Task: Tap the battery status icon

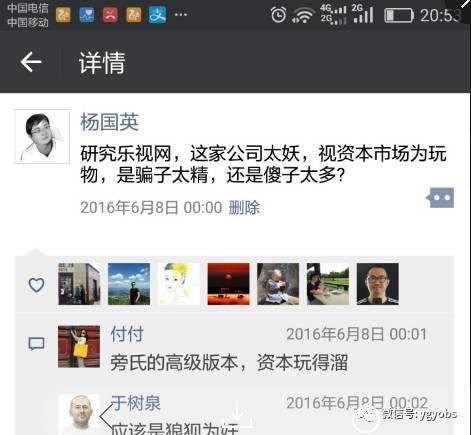Action: [x=399, y=15]
